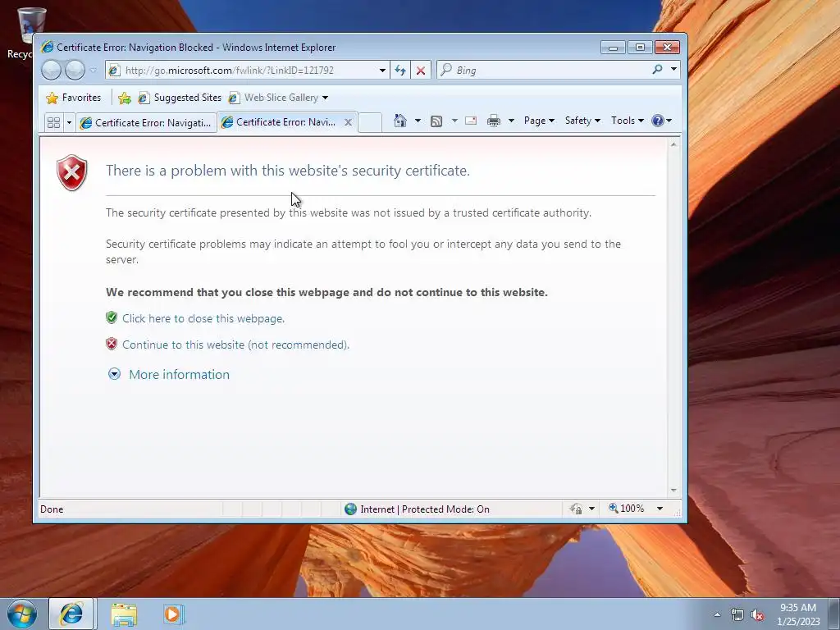840x630 pixels.
Task: Open the recent pages dropdown arrow
Action: click(x=94, y=71)
